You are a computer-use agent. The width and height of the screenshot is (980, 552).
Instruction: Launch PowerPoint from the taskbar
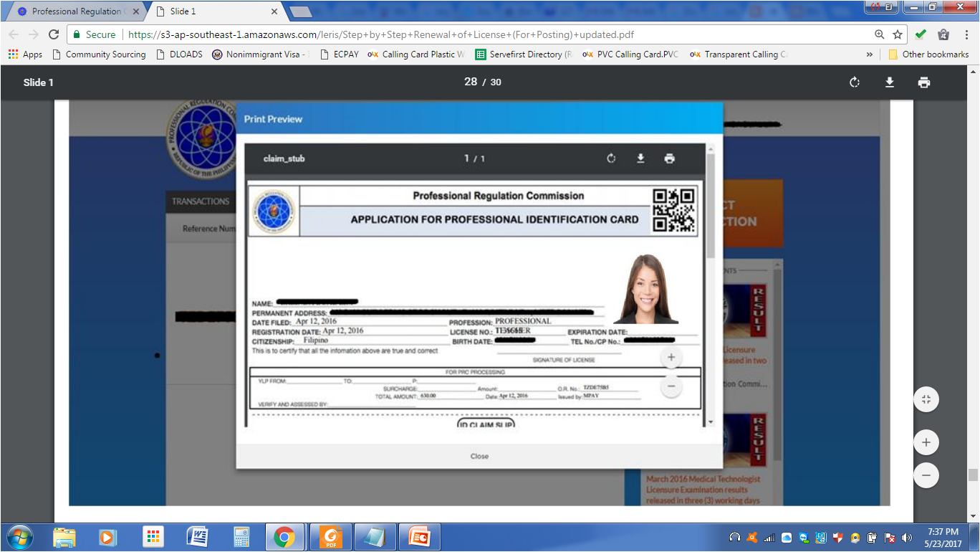[420, 536]
